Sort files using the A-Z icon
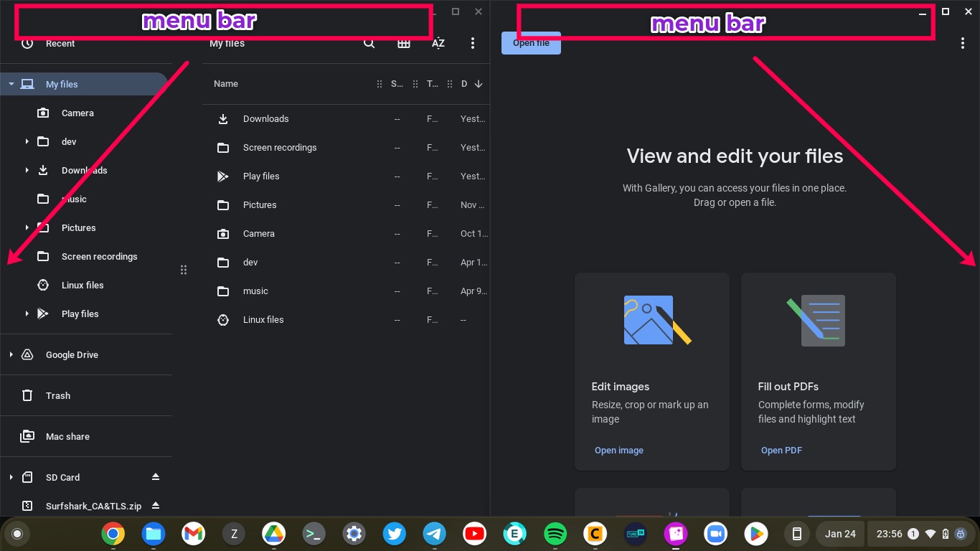The height and width of the screenshot is (551, 980). point(438,43)
